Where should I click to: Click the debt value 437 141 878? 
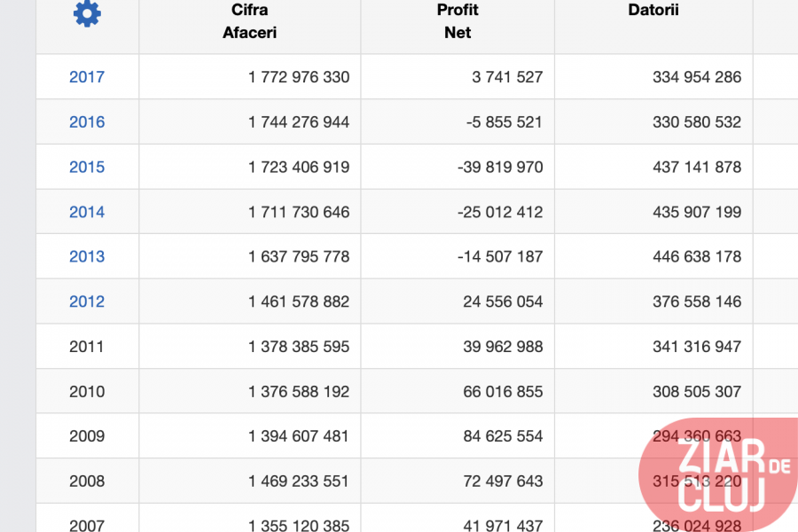pos(697,168)
